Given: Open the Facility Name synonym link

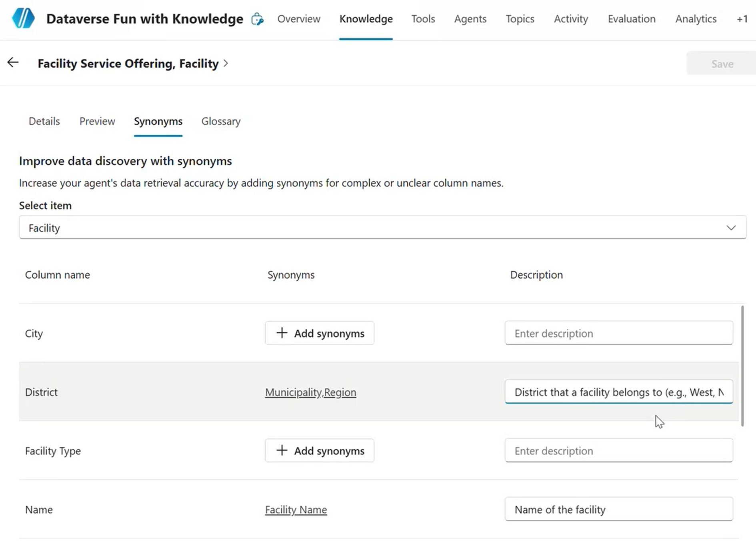Looking at the screenshot, I should (296, 510).
